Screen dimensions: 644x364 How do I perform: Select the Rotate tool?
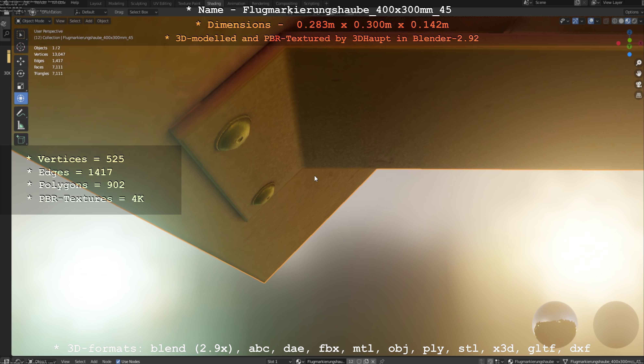[21, 73]
